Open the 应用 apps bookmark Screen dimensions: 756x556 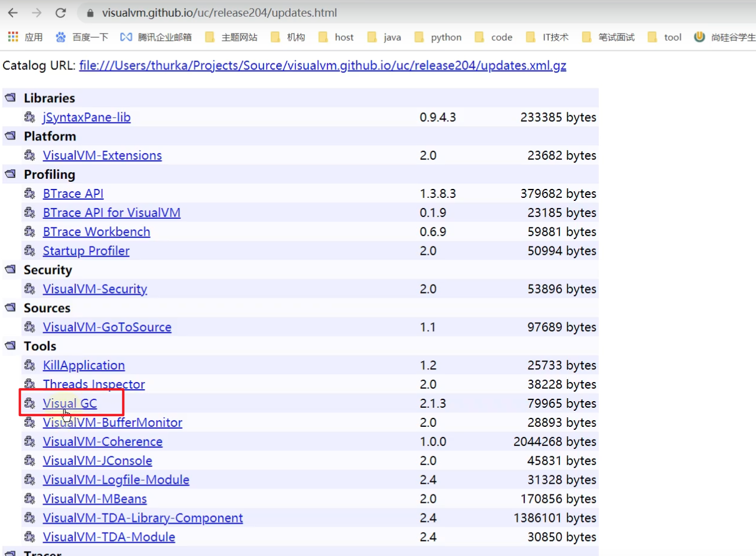click(x=25, y=37)
